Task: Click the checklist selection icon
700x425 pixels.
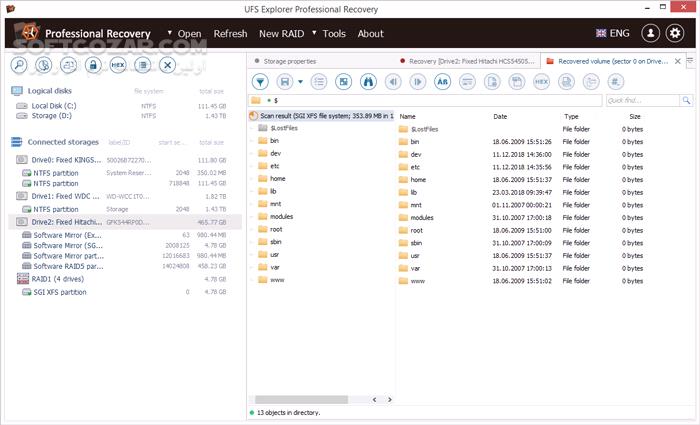Action: pyautogui.click(x=319, y=82)
